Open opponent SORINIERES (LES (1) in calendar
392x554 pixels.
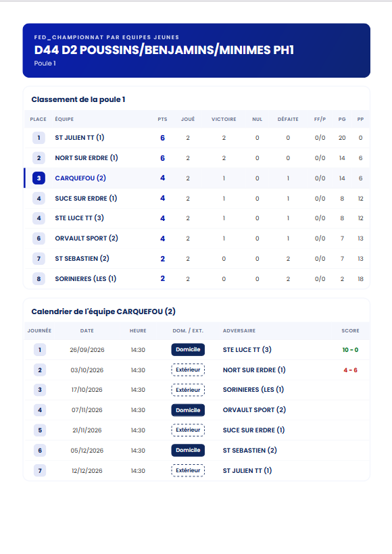pyautogui.click(x=253, y=389)
